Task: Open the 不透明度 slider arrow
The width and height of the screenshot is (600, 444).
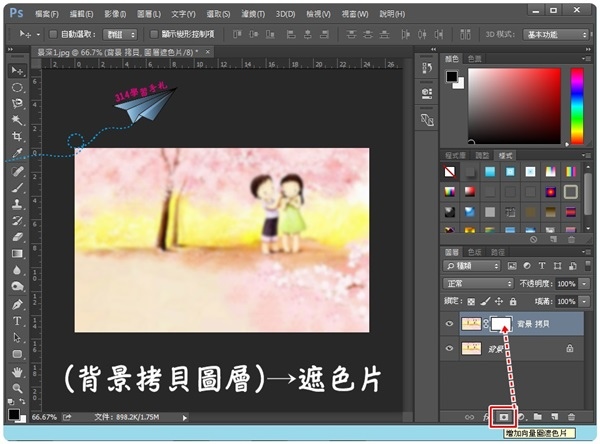Action: point(584,284)
